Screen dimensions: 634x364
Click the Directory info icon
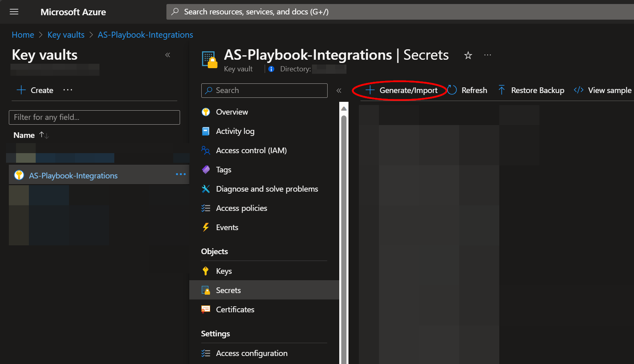(271, 69)
